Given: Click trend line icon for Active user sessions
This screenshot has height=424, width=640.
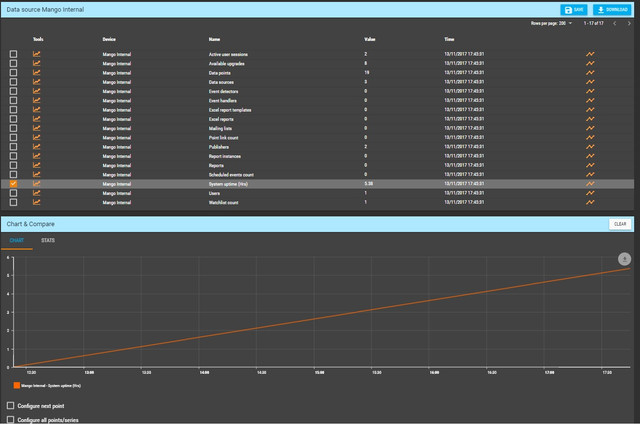Looking at the screenshot, I should pos(590,54).
